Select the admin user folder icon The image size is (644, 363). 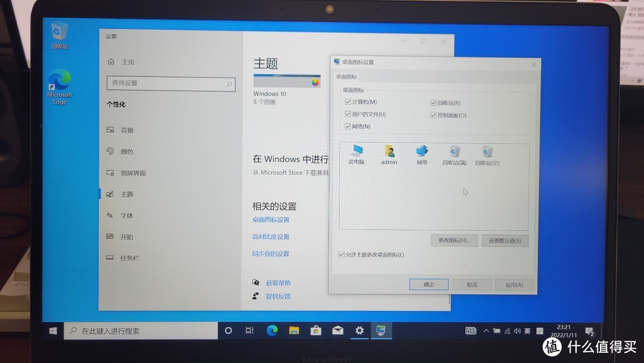(x=389, y=155)
